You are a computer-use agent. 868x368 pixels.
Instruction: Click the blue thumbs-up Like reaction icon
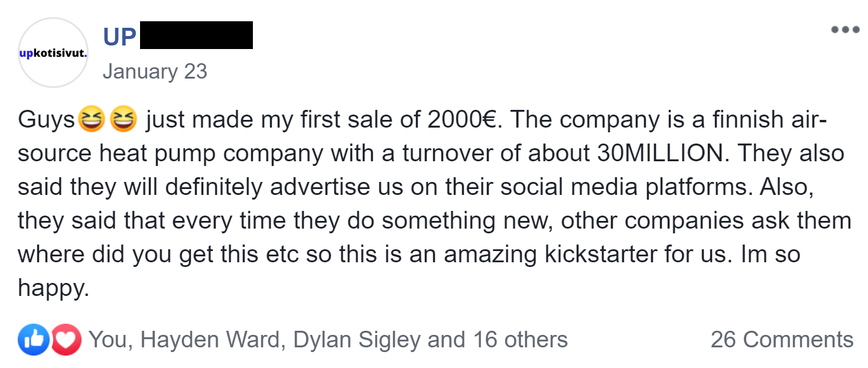coord(34,340)
